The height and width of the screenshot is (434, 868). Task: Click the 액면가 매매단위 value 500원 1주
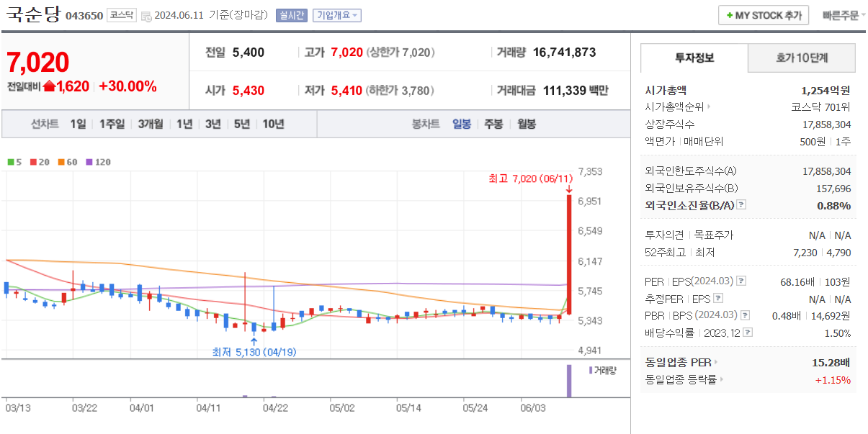[x=826, y=142]
